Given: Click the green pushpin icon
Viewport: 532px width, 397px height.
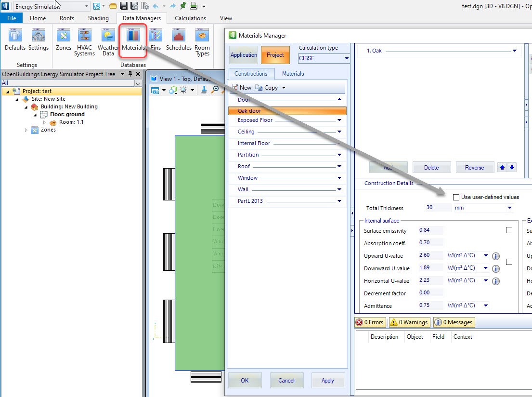Looking at the screenshot, I should coord(183,5).
